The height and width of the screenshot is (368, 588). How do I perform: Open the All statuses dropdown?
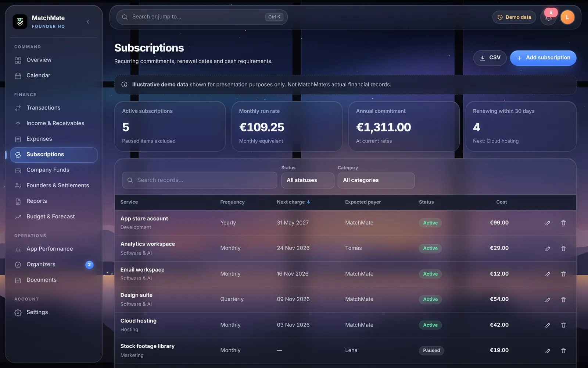point(308,180)
